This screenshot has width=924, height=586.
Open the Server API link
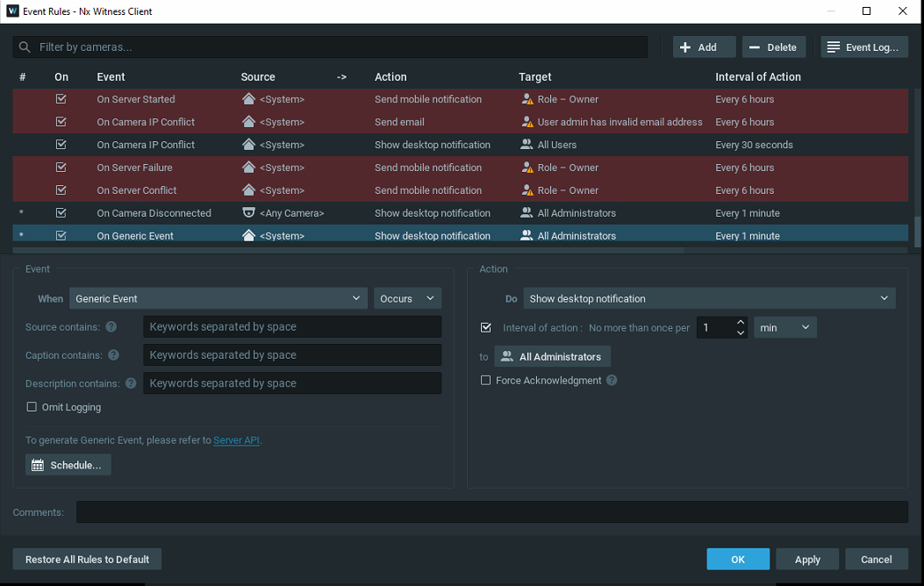pos(237,440)
